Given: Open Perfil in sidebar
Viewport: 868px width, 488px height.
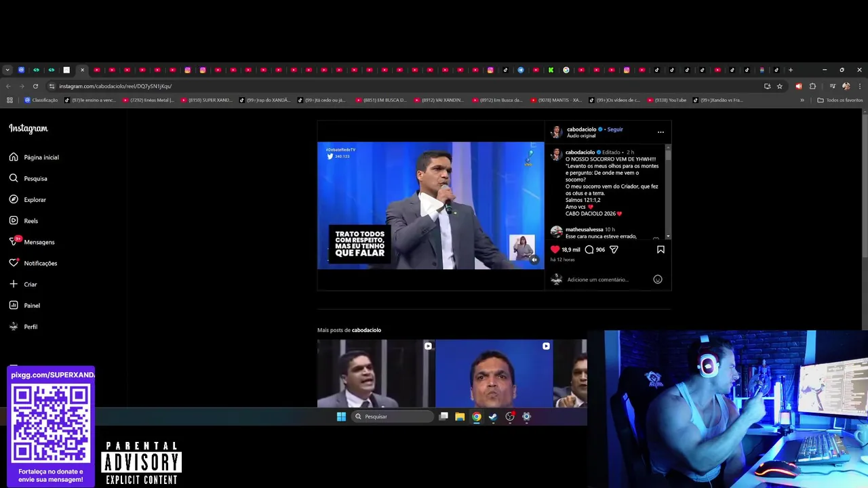Looking at the screenshot, I should point(22,327).
